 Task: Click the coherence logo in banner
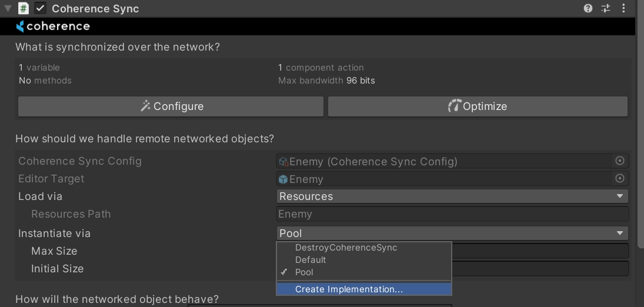coord(53,26)
